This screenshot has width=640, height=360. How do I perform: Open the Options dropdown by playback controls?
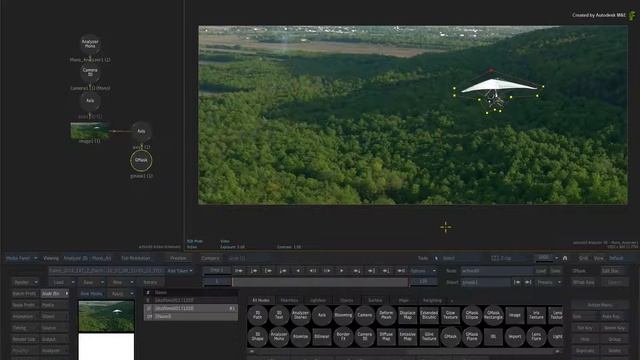point(423,271)
